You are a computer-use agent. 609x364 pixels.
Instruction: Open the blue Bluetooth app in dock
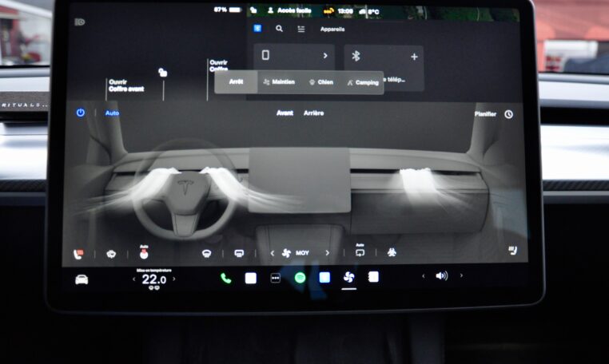click(324, 278)
